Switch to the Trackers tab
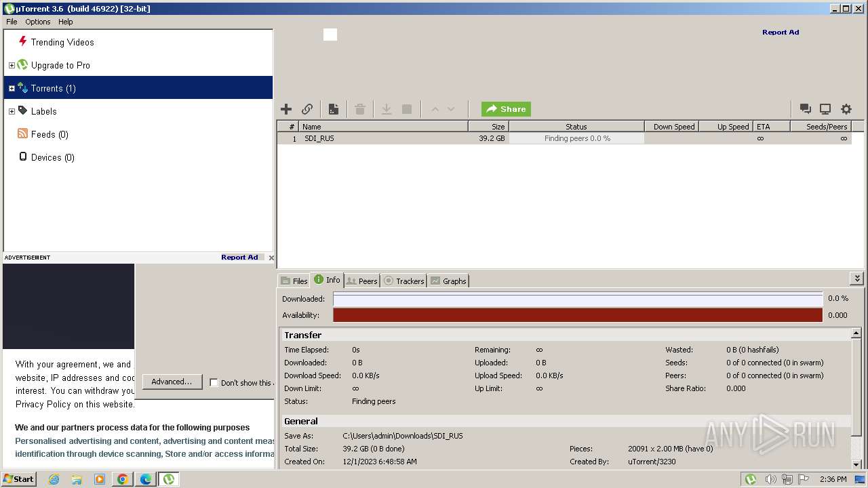This screenshot has width=868, height=488. coord(404,281)
